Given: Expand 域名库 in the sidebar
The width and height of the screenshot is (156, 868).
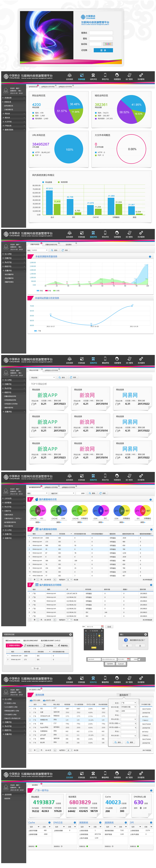Looking at the screenshot, I should 14,118.
